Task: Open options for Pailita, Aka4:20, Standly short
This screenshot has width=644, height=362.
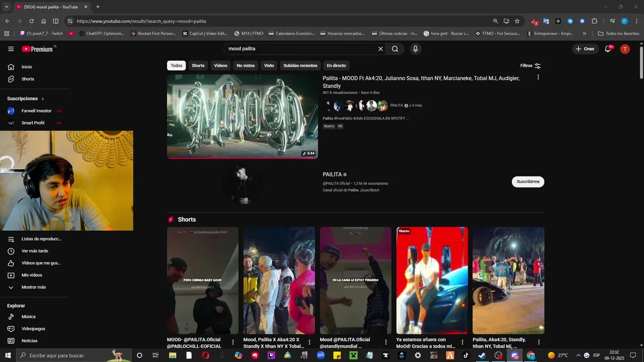Action: pyautogui.click(x=539, y=342)
